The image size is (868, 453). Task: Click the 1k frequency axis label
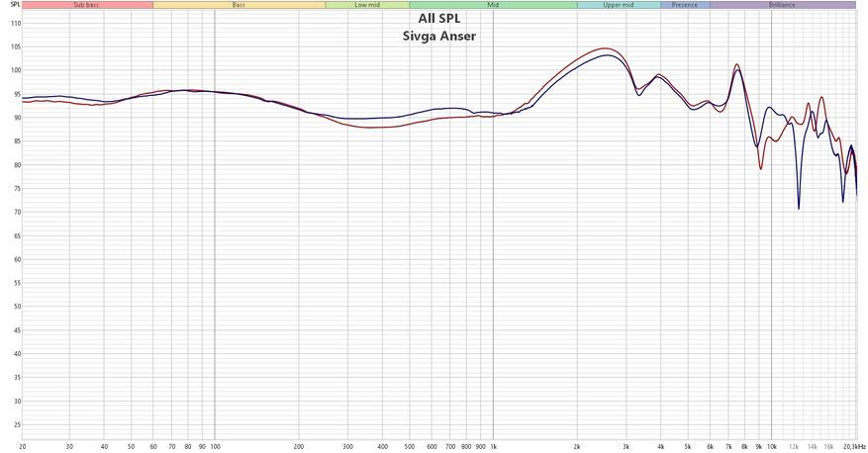[493, 446]
